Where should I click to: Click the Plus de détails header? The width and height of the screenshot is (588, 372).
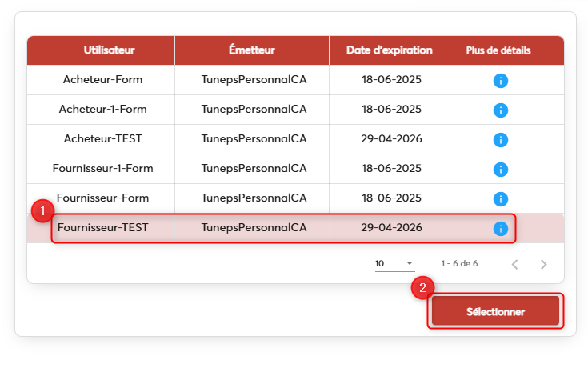click(x=498, y=50)
